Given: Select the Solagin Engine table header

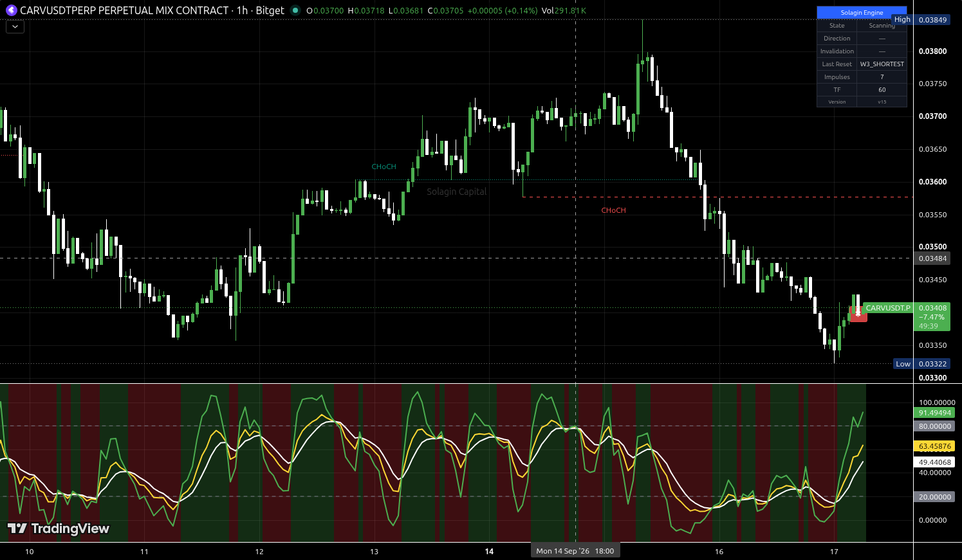Looking at the screenshot, I should click(862, 12).
